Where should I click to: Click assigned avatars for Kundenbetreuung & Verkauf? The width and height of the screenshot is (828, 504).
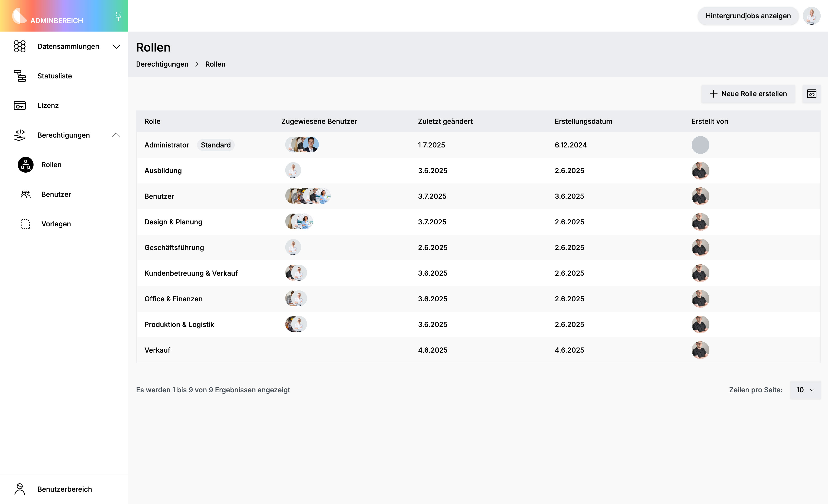pos(296,273)
